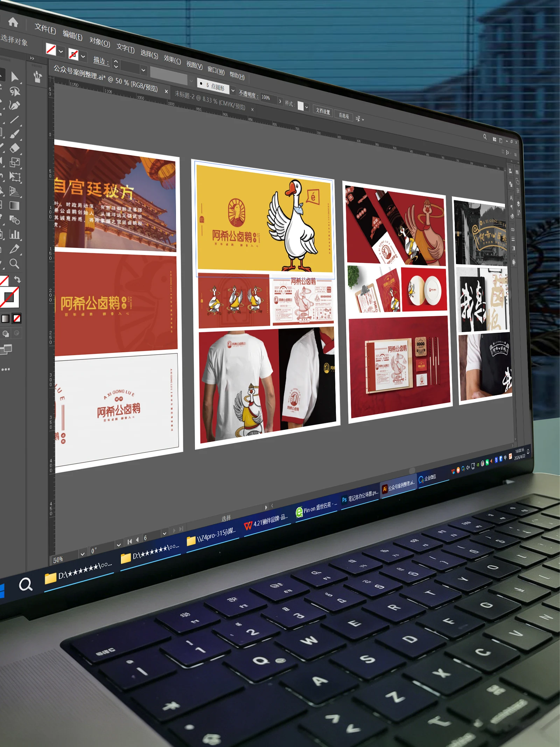Click the 不透明度 opacity link
This screenshot has width=560, height=747.
(x=248, y=94)
